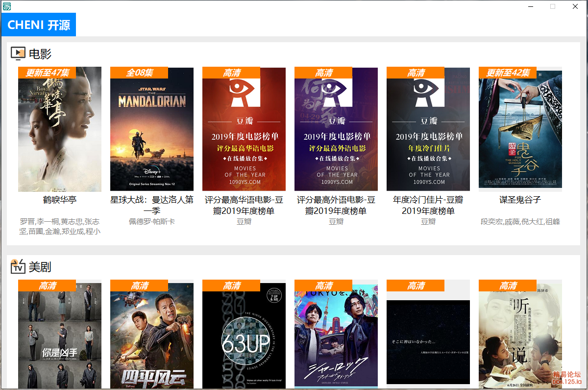This screenshot has height=390, width=588.
Task: Maximize the CHENI window
Action: pos(553,6)
